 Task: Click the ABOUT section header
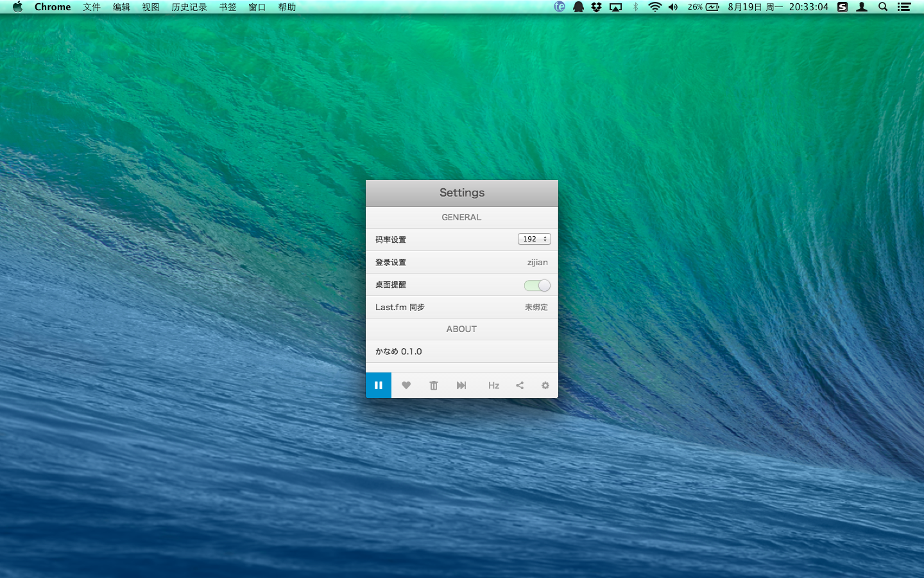coord(461,329)
